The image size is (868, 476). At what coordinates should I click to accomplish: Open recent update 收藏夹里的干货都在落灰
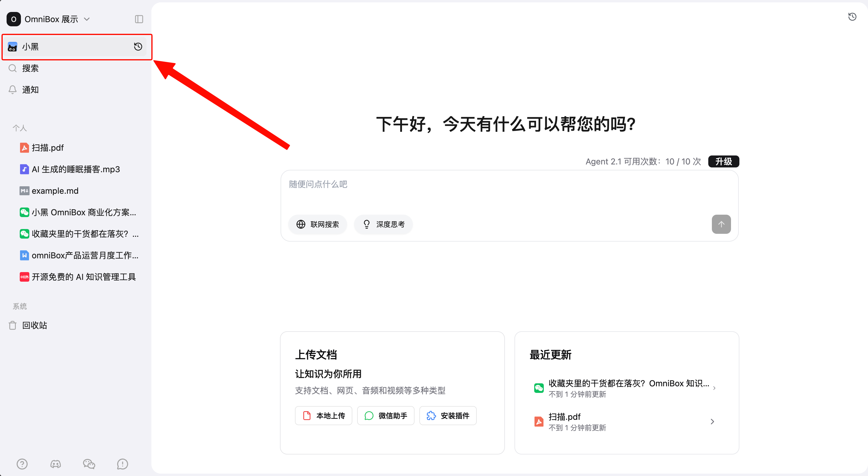[x=625, y=388]
